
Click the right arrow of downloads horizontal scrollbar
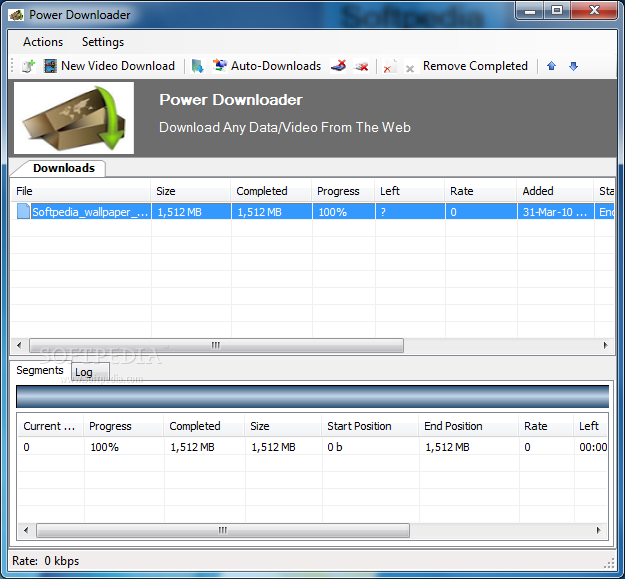[605, 345]
